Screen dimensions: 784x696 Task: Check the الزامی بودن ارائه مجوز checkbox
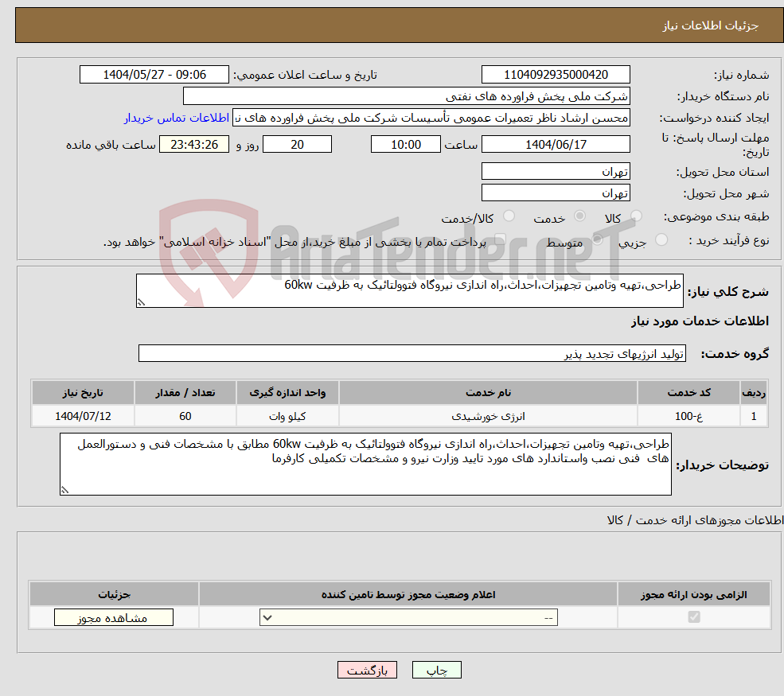click(x=695, y=616)
